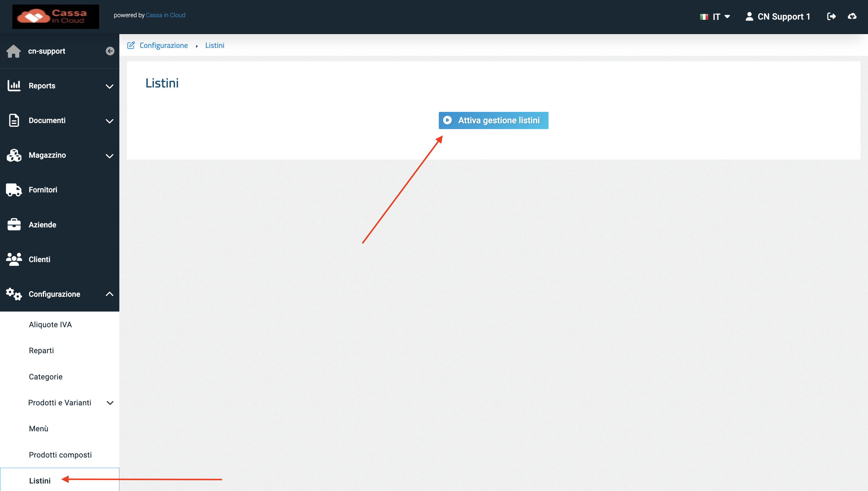This screenshot has width=868, height=491.
Task: Click Listini in the breadcrumb
Action: [215, 45]
